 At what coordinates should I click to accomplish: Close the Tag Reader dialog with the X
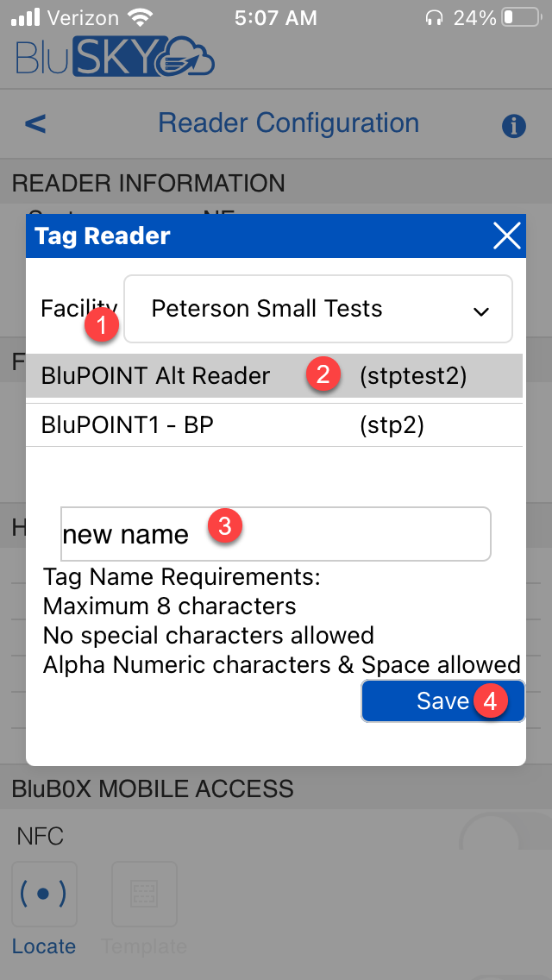[505, 236]
